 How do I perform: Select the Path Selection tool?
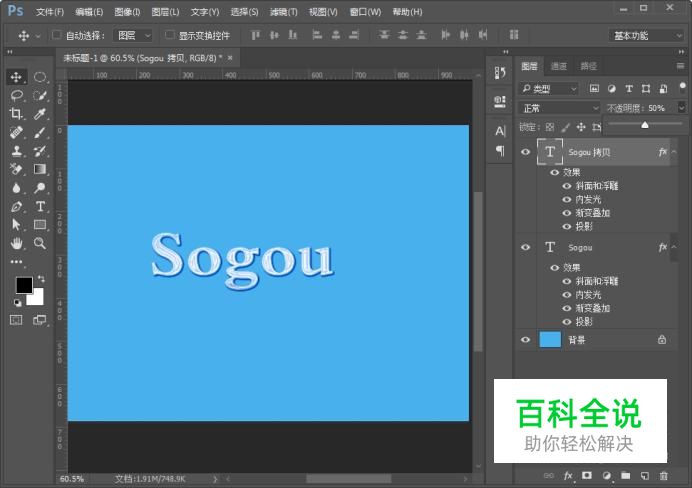tap(16, 225)
